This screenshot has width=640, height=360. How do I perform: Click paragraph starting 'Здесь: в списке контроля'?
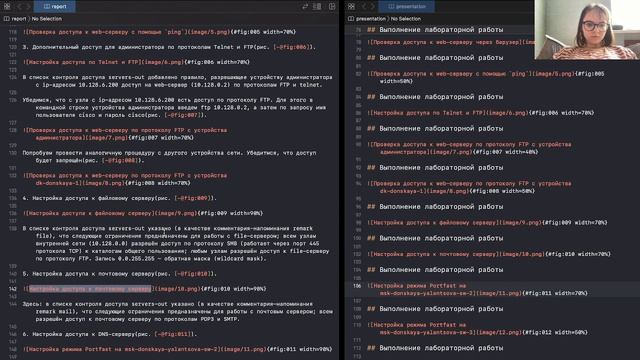(178, 311)
